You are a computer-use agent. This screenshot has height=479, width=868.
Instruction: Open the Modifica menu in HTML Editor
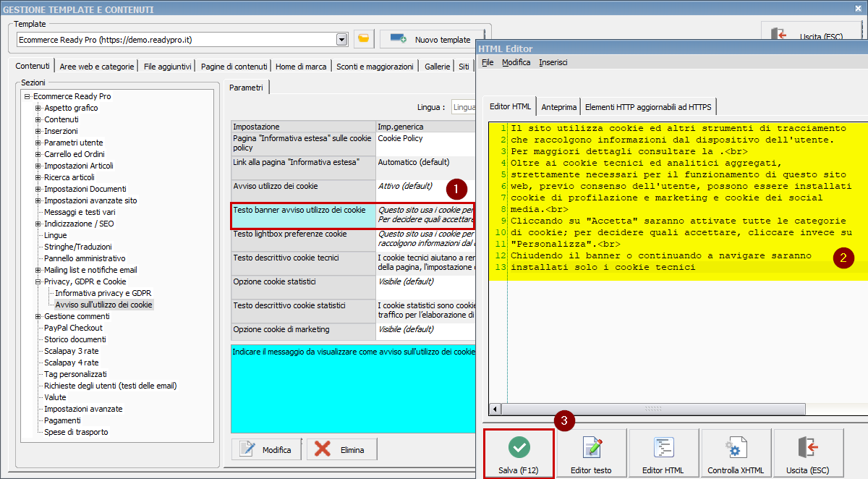coord(516,62)
